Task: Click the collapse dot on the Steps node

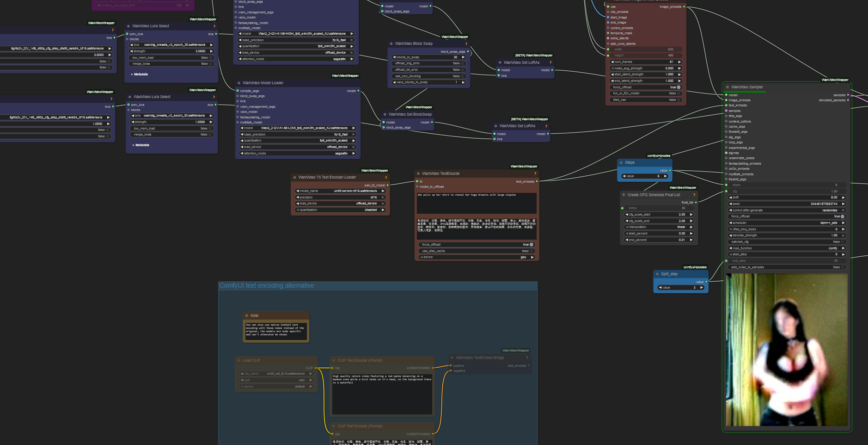Action: 621,162
